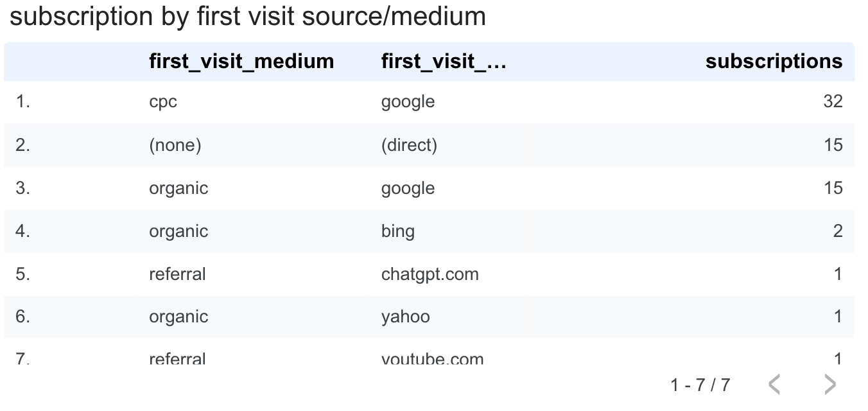Viewport: 868px width, 411px height.
Task: Go to next page of table
Action: tap(830, 385)
